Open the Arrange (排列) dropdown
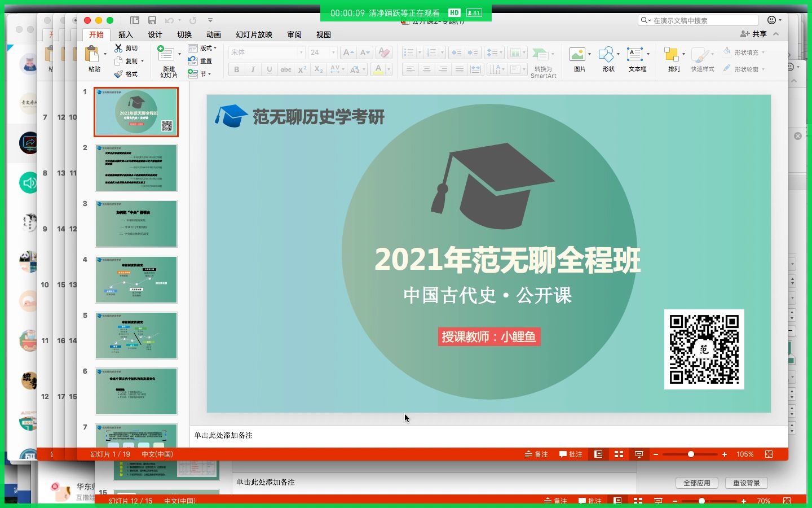This screenshot has height=508, width=812. [683, 54]
